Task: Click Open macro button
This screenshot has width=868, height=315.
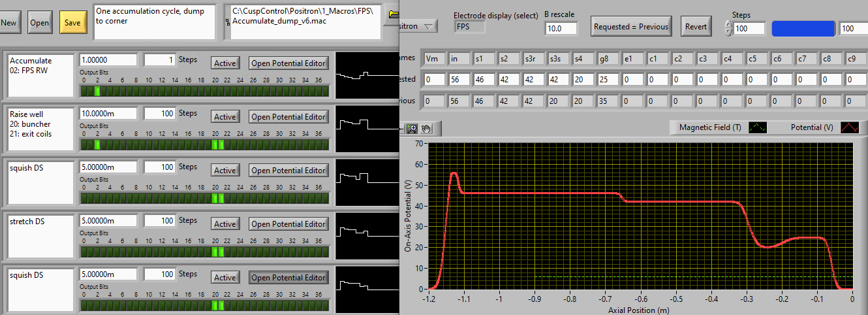Action: (x=40, y=22)
